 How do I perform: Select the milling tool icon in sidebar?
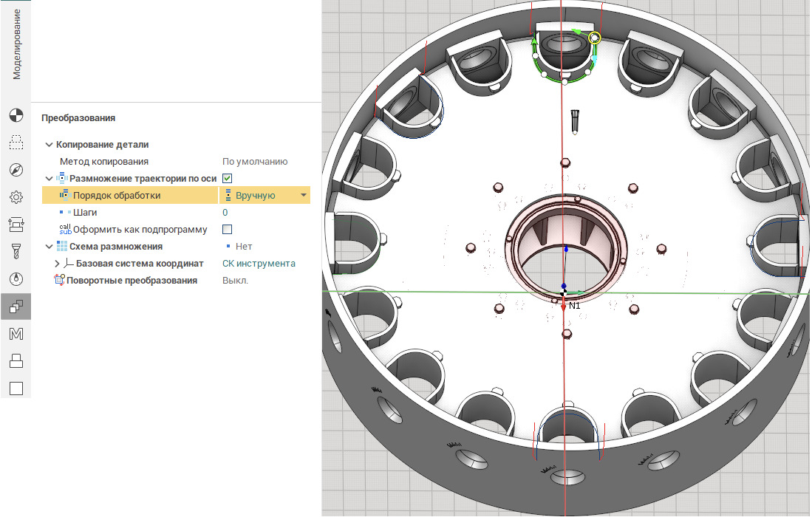[16, 251]
